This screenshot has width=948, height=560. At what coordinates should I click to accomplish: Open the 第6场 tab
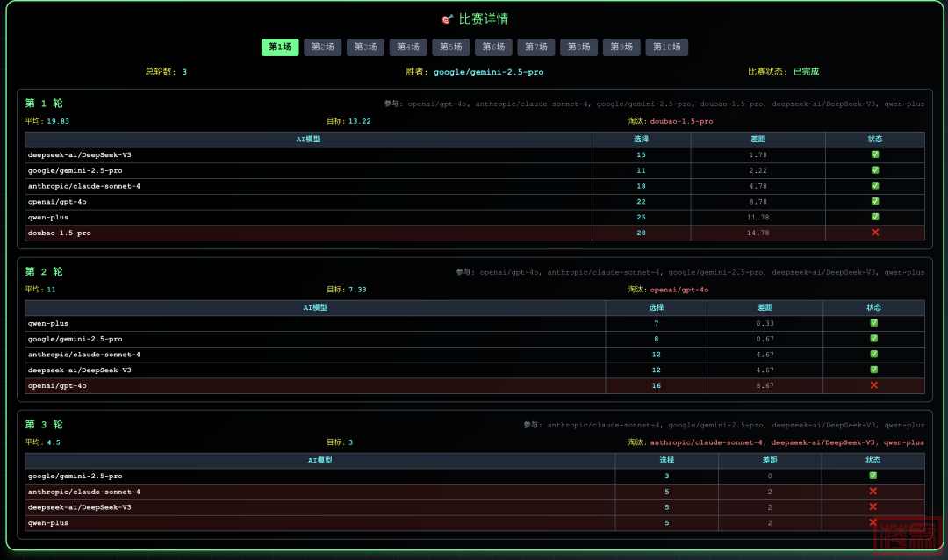coord(494,47)
